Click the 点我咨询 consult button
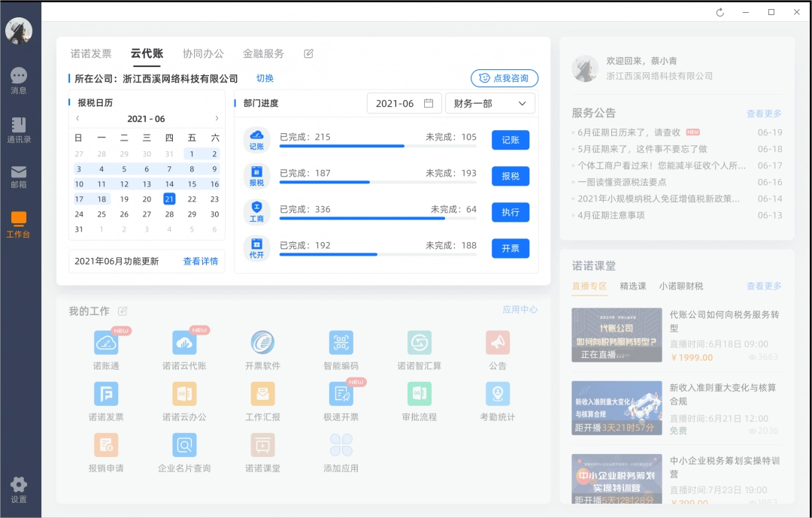Viewport: 812px width, 518px height. click(x=504, y=78)
